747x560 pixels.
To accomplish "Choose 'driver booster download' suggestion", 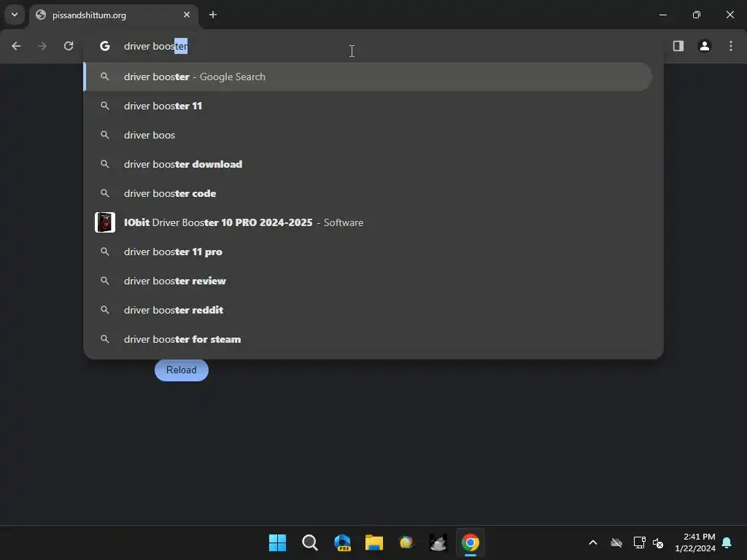I will tap(368, 164).
